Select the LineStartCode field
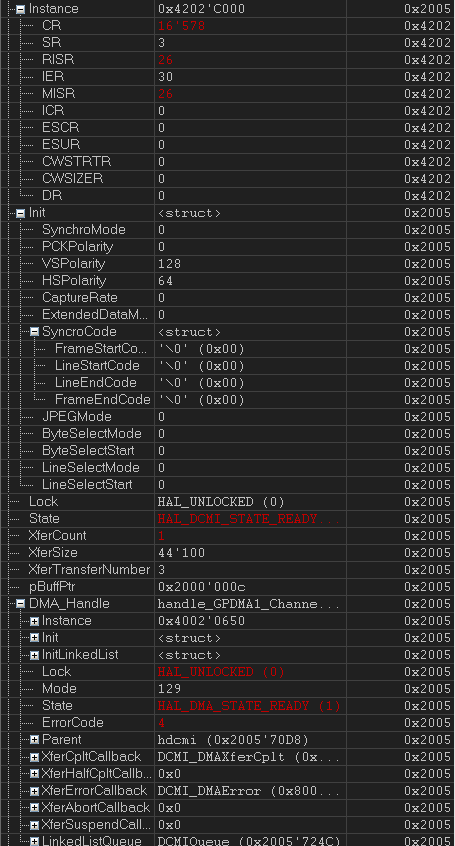The height and width of the screenshot is (846, 455). point(227,366)
